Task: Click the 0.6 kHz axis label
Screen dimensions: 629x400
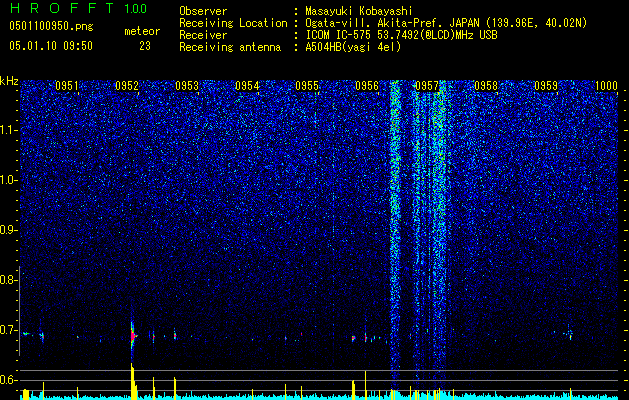Action: [8, 380]
